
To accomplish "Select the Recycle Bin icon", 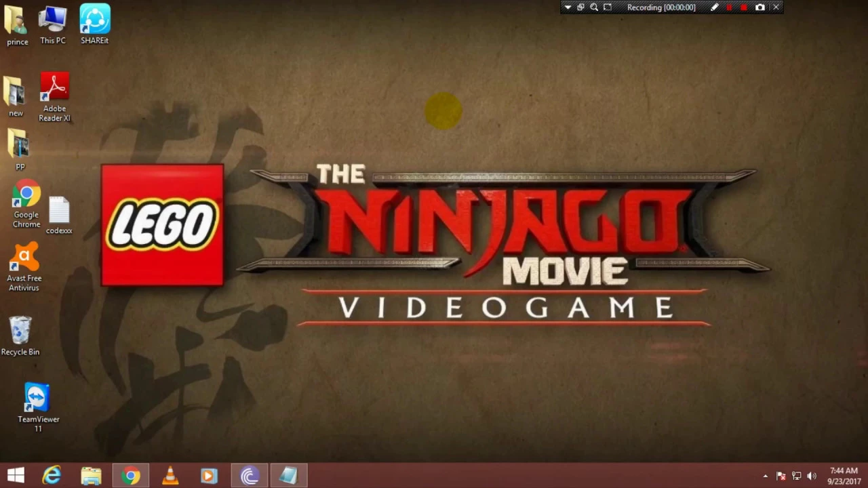I will 20,335.
